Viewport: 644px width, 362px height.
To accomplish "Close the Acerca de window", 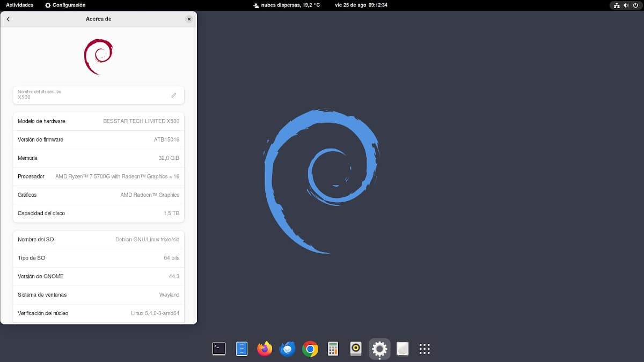I will (189, 19).
